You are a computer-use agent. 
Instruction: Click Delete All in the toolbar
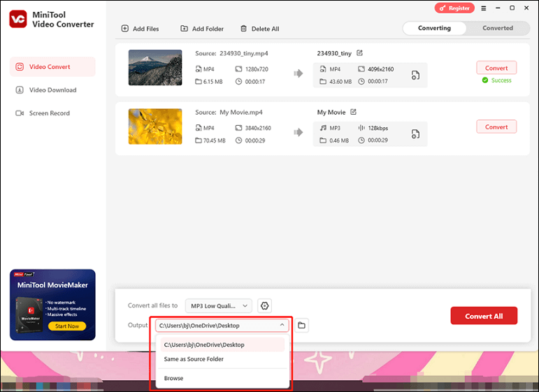pos(259,29)
